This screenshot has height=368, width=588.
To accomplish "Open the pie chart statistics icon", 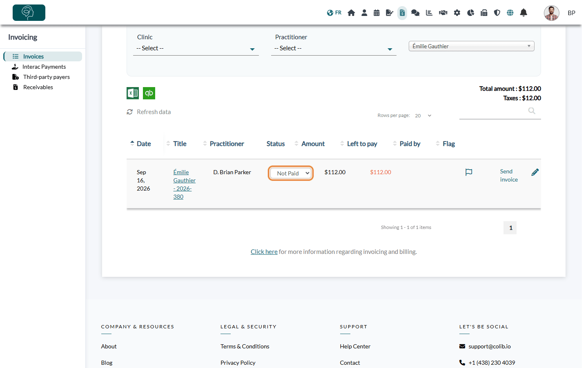I will [x=470, y=13].
